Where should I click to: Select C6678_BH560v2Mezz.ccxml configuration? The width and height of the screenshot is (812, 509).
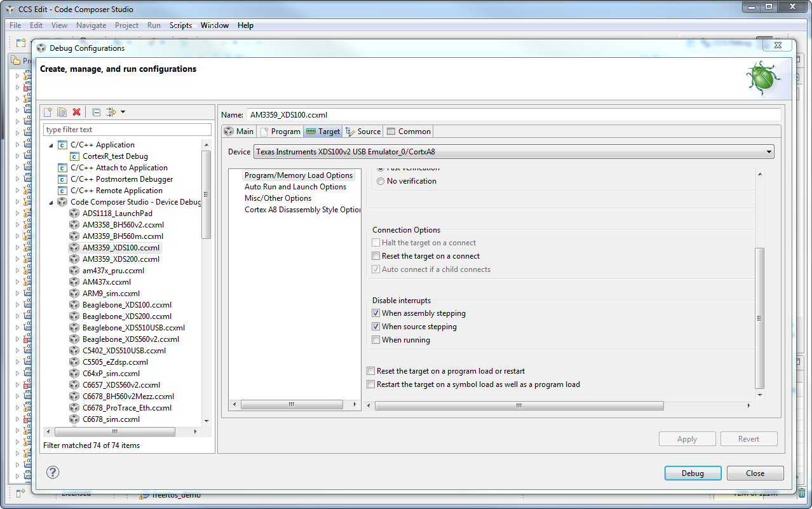(x=128, y=397)
